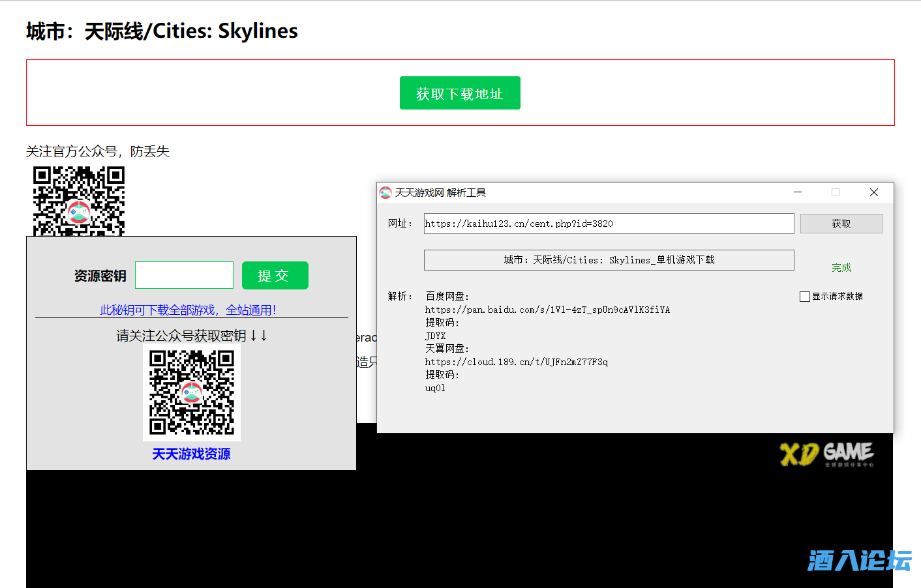Open the 此秘钥可下载全部游戏 link
Screen dimensions: 921x588
click(x=188, y=310)
